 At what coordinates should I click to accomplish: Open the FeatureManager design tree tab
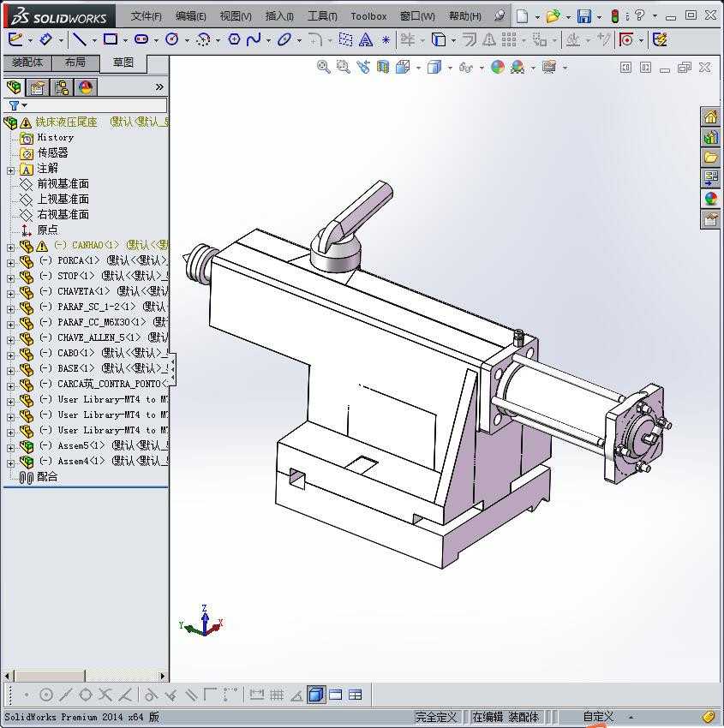[x=14, y=87]
